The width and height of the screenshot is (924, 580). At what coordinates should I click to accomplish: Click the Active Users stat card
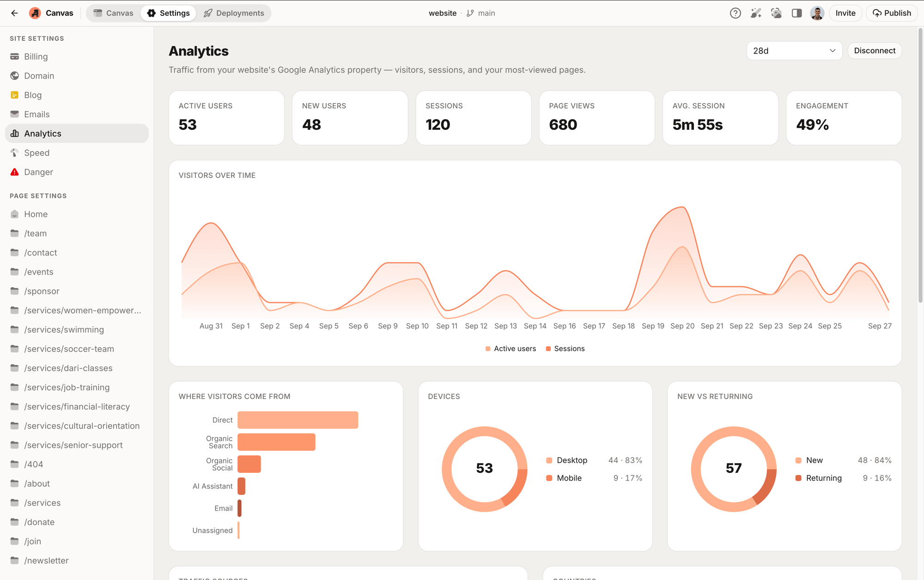pyautogui.click(x=226, y=118)
